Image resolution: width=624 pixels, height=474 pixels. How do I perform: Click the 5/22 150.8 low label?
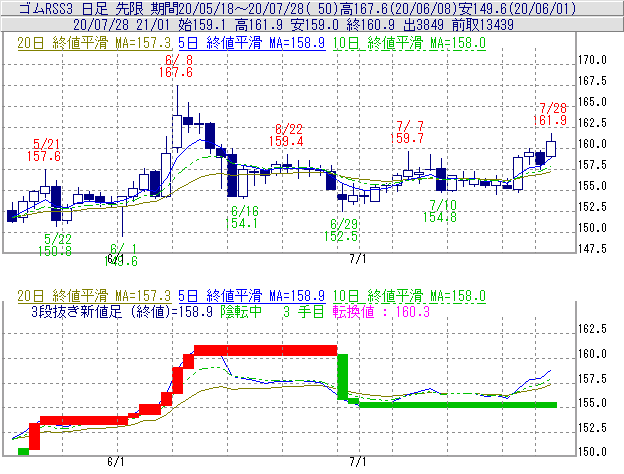click(55, 245)
